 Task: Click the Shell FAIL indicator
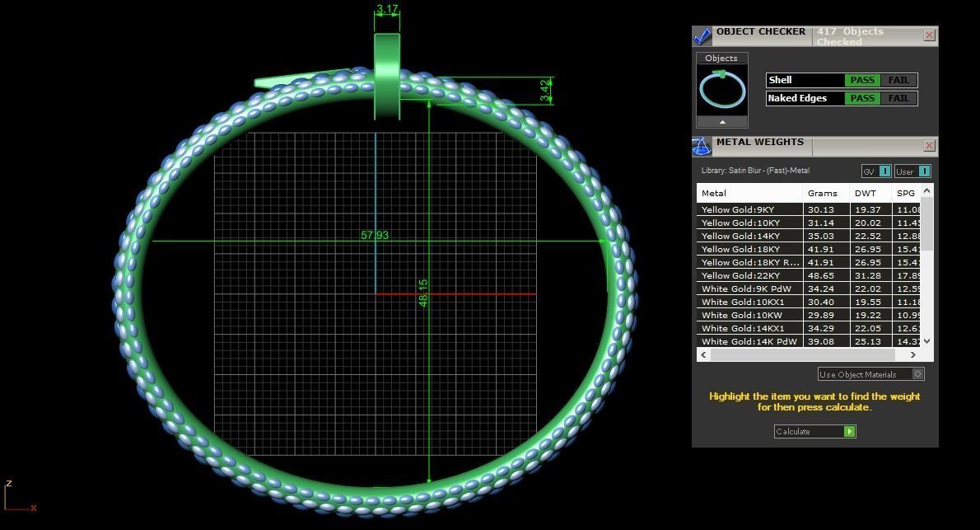898,80
